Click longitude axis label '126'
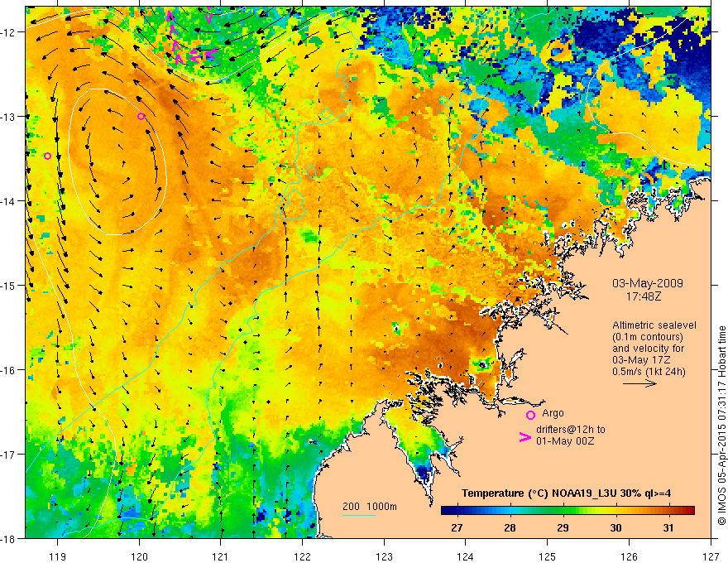Image resolution: width=728 pixels, height=563 pixels. [x=629, y=556]
